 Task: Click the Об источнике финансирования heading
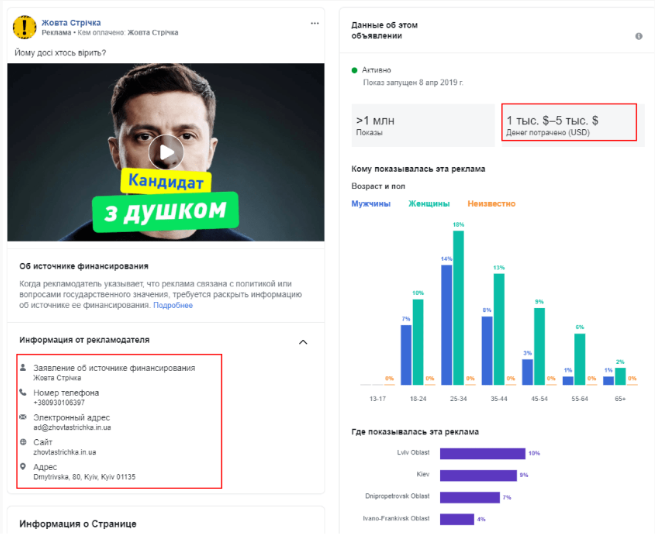[x=84, y=266]
